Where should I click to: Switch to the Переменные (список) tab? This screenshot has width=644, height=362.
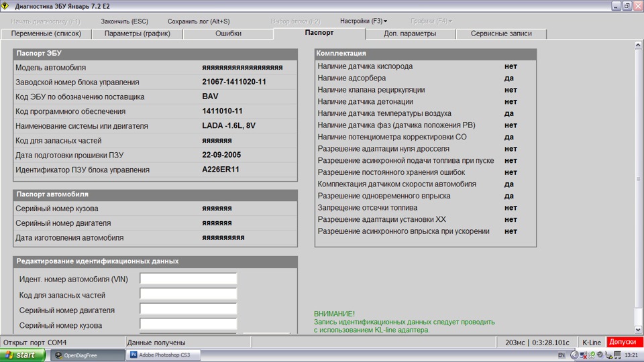(46, 34)
